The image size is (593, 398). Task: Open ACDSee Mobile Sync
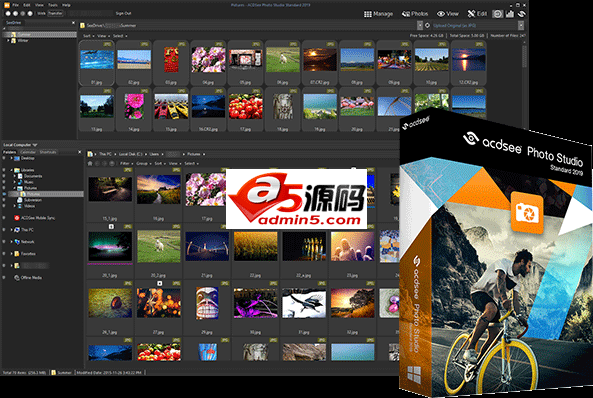pyautogui.click(x=34, y=218)
